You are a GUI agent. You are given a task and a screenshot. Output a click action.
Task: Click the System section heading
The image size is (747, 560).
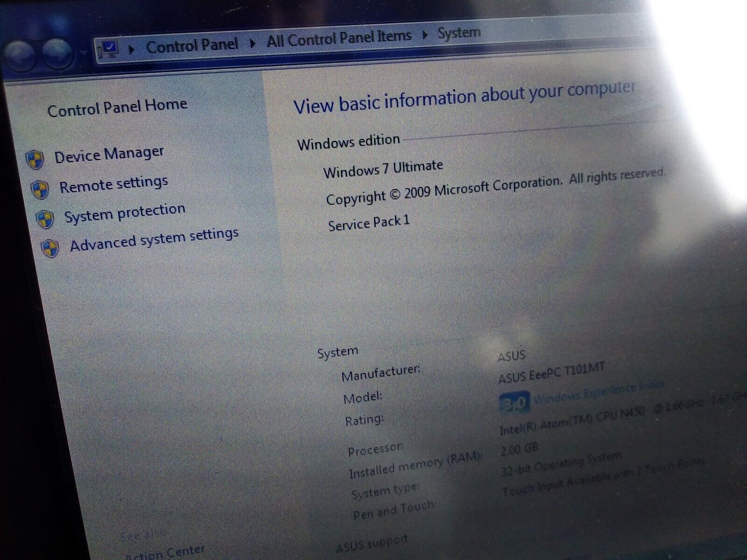(x=338, y=352)
